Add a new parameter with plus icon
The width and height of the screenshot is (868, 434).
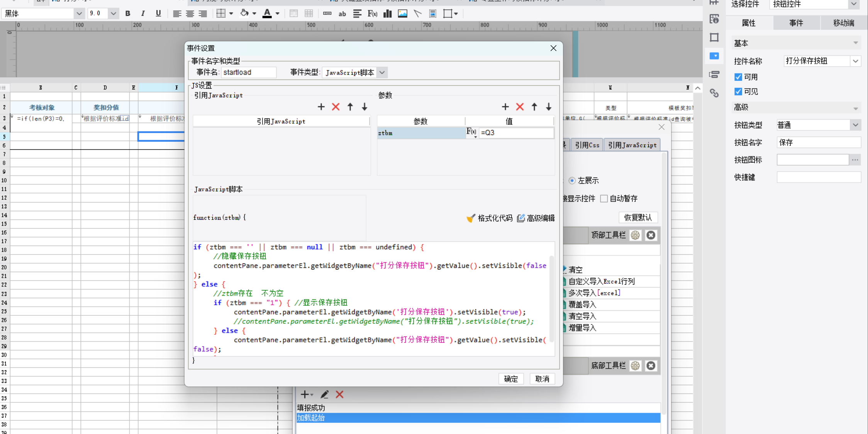(x=505, y=107)
